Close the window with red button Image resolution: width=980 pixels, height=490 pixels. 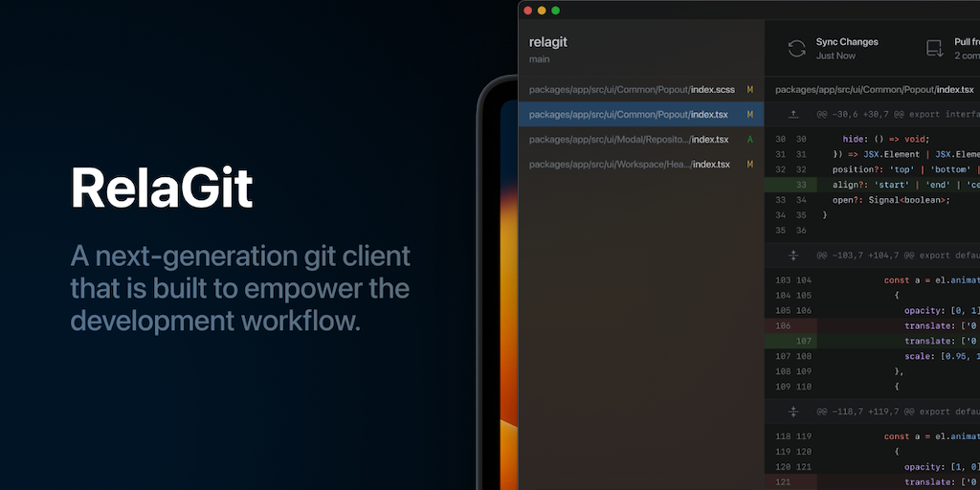point(527,10)
